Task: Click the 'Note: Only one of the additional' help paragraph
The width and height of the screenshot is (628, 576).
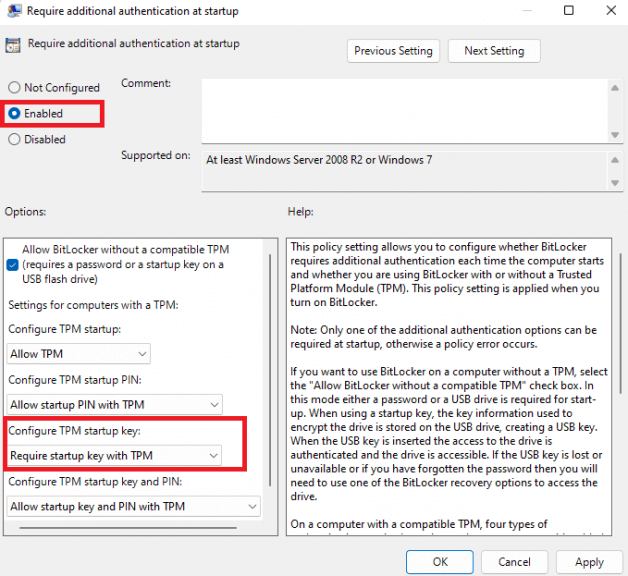Action: 443,337
